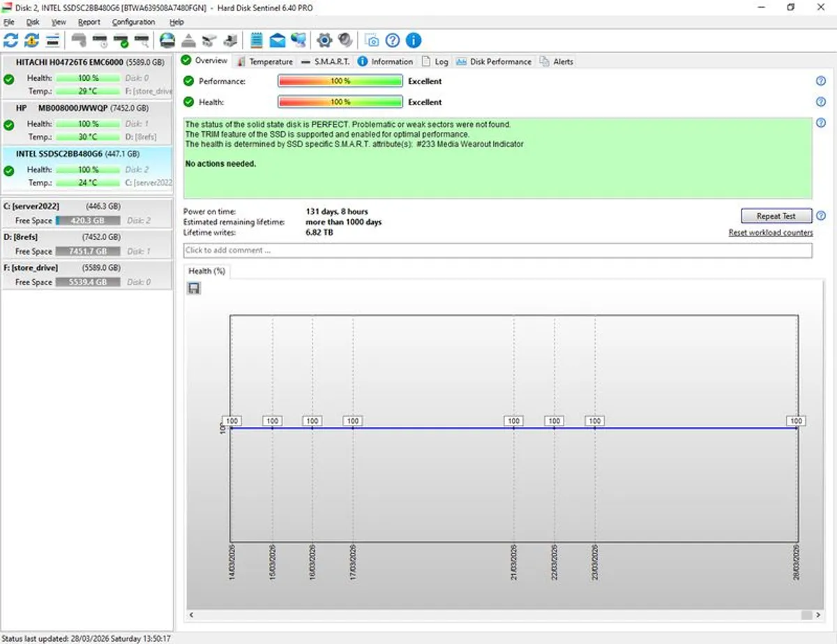Click chart's left scroll arrow

[192, 615]
